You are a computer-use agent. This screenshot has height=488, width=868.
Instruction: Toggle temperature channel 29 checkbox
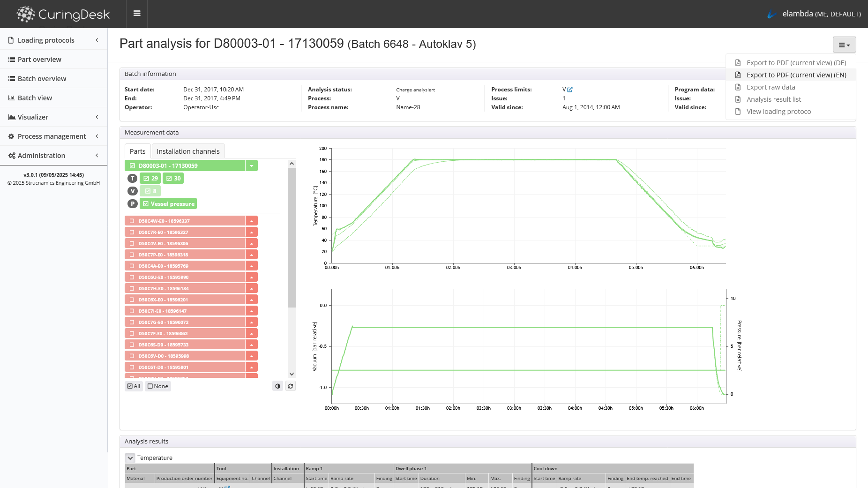pyautogui.click(x=150, y=179)
